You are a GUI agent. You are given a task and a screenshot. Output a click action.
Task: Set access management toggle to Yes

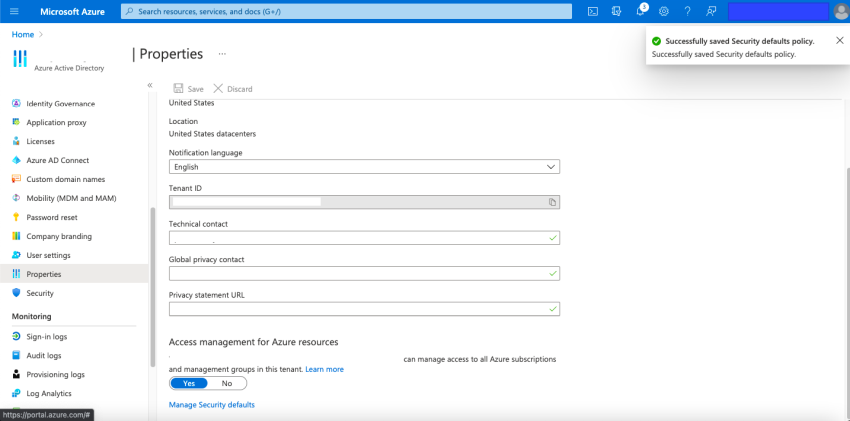pos(189,383)
